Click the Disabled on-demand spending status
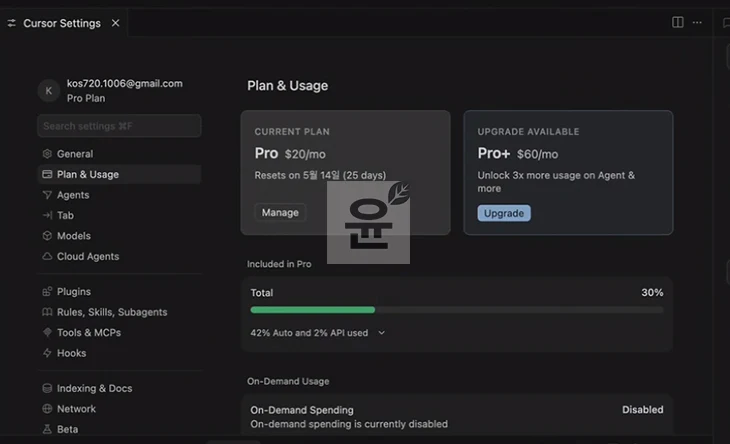The width and height of the screenshot is (730, 444). 642,410
